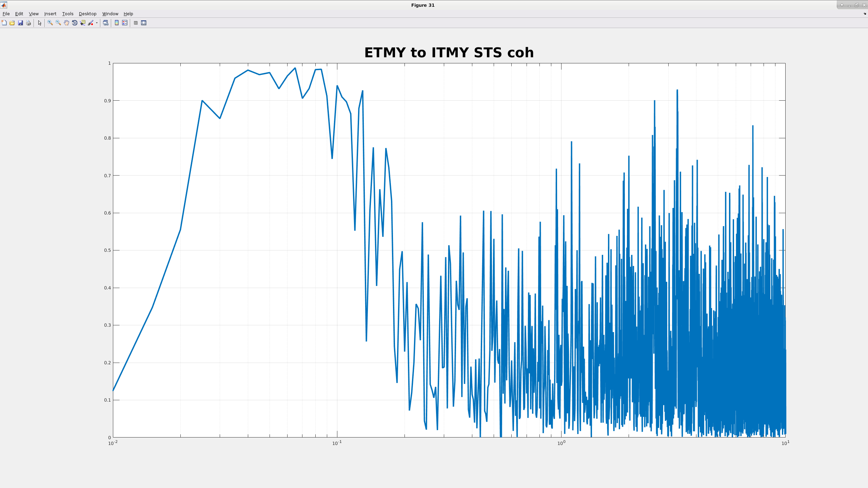This screenshot has height=488, width=868.
Task: Open the Window menu
Action: [x=110, y=14]
